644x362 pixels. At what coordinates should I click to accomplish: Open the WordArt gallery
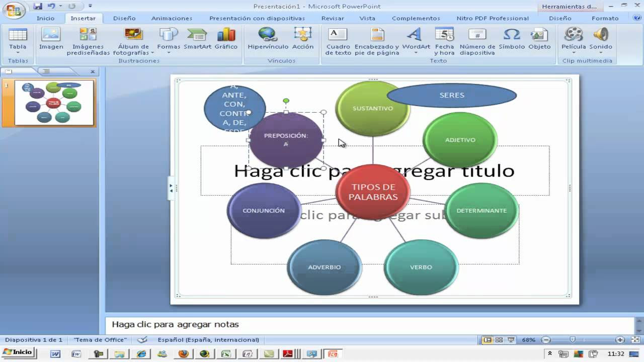[416, 40]
